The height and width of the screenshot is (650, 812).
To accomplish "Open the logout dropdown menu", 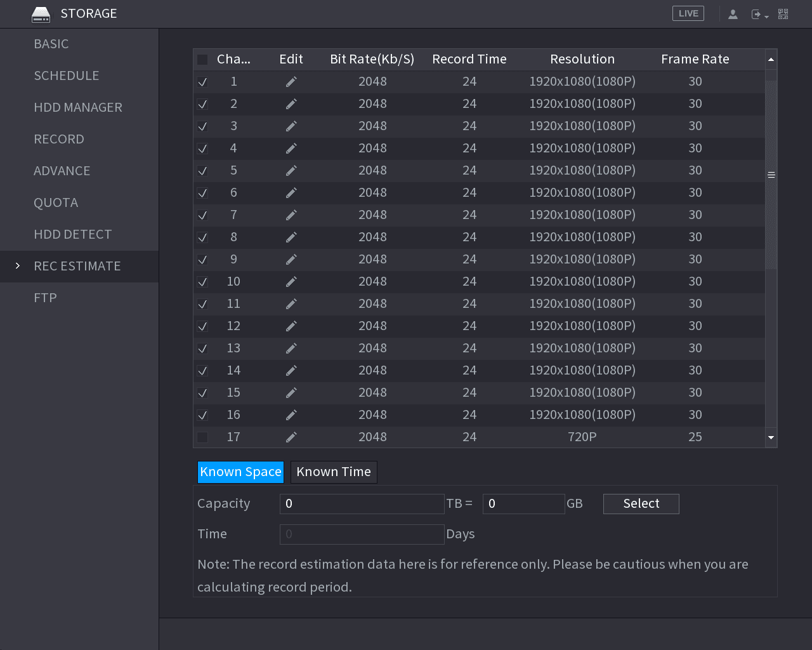I will tap(760, 14).
